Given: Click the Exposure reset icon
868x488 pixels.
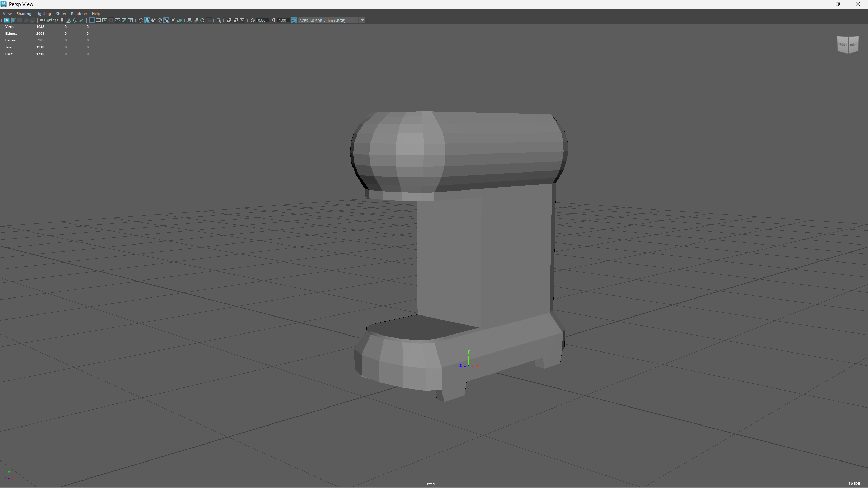Looking at the screenshot, I should click(x=253, y=20).
